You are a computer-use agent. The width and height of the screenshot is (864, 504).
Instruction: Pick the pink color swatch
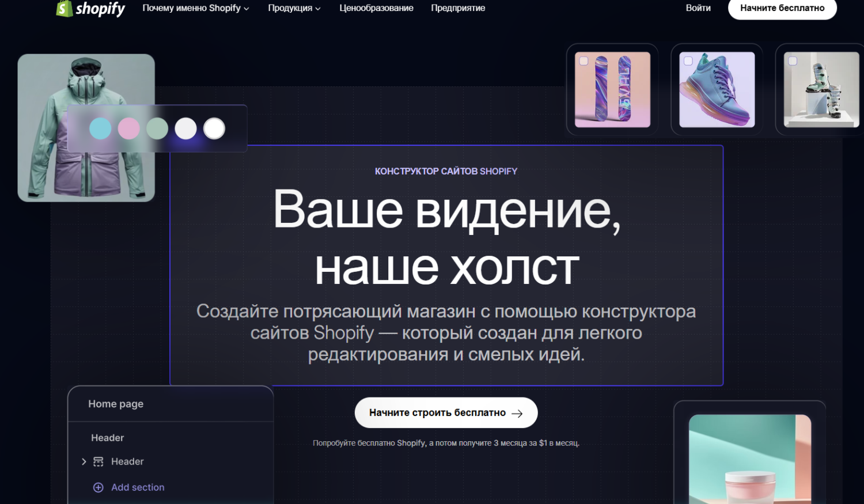[128, 128]
